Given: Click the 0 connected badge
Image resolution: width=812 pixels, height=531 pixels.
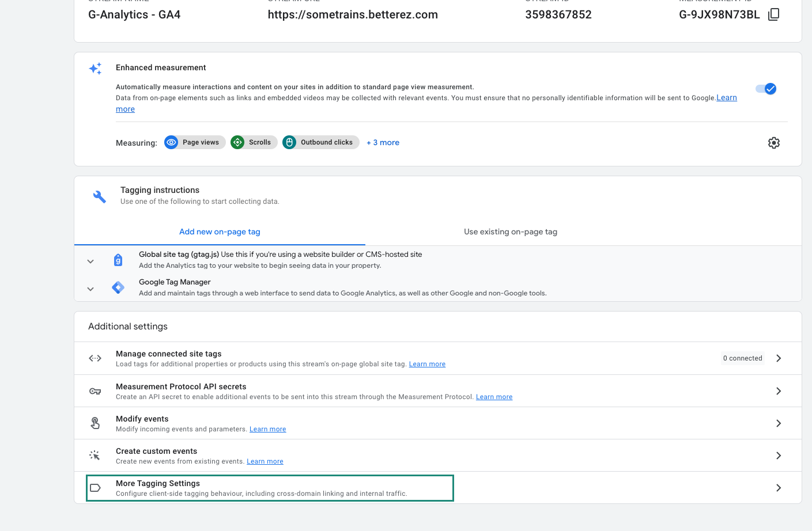Looking at the screenshot, I should 743,358.
